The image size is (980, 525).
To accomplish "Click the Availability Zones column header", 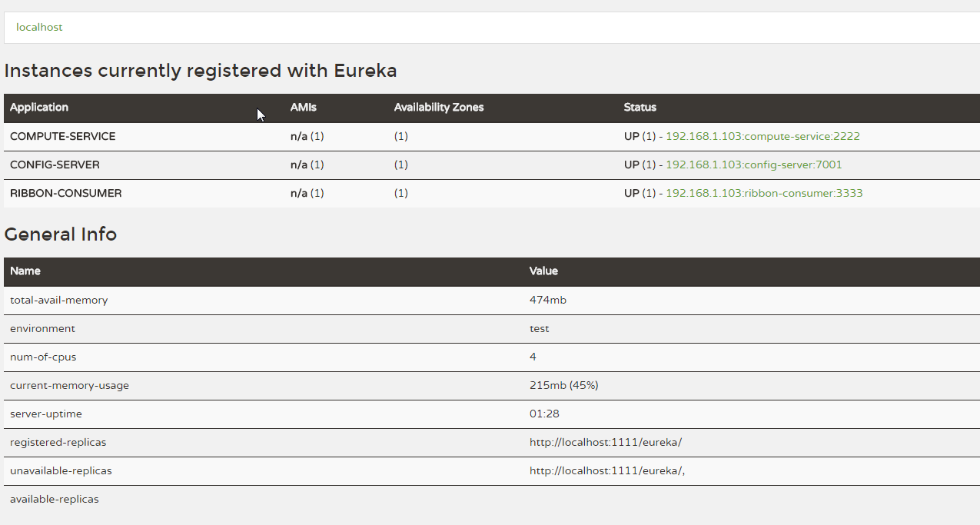I will (439, 108).
